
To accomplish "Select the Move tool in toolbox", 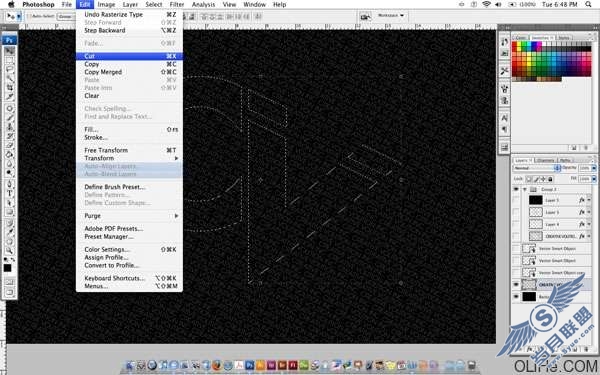I will (10, 51).
